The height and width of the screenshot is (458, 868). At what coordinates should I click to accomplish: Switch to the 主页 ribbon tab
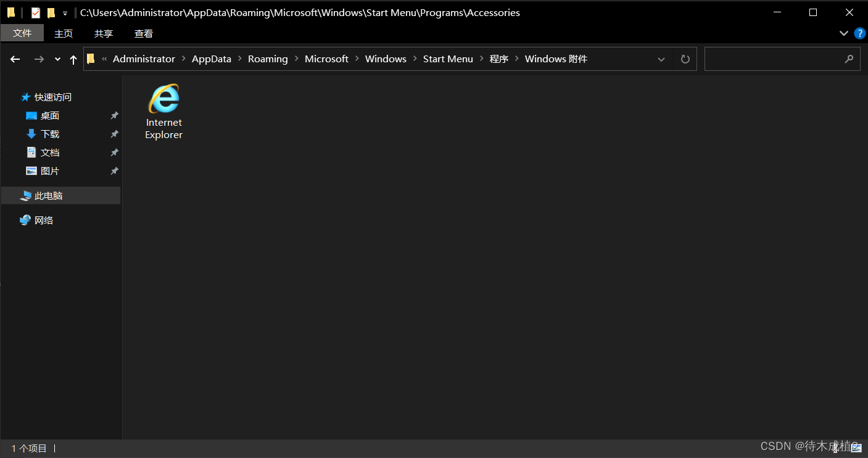[x=64, y=33]
